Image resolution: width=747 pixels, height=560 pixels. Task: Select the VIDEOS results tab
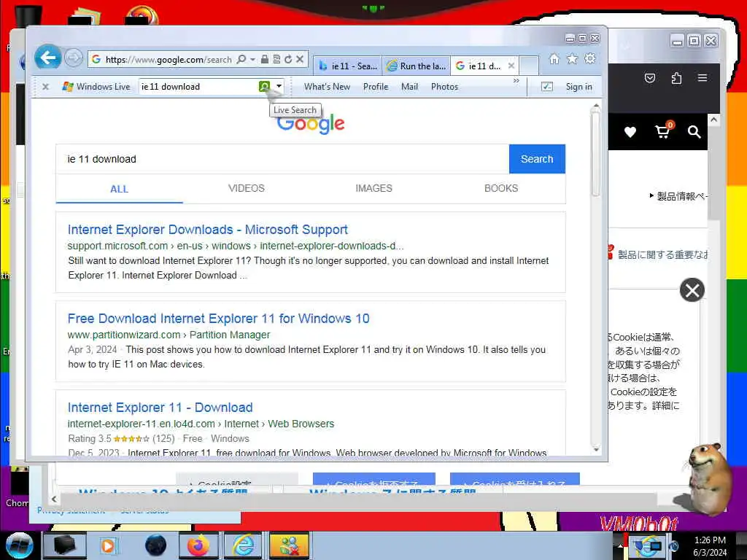[247, 189]
